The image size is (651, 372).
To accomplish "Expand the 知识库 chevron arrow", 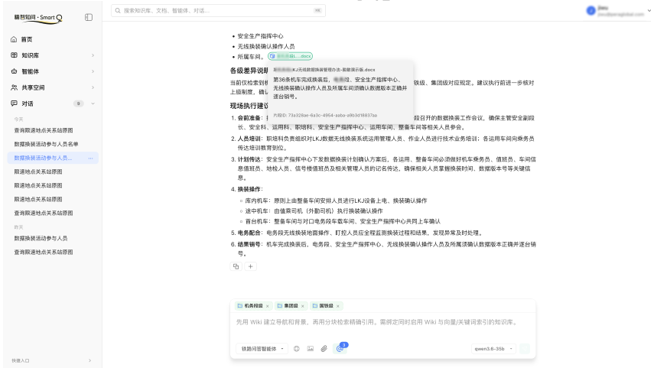I will (x=93, y=55).
